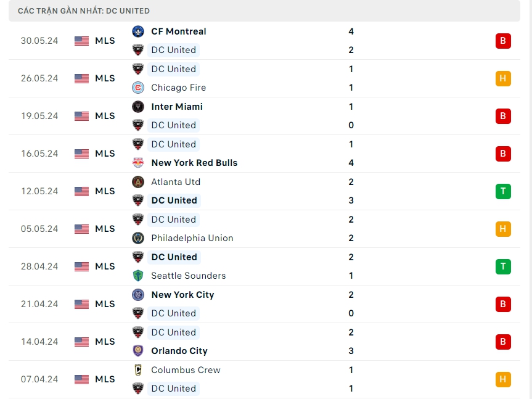Image resolution: width=532 pixels, height=399 pixels.
Task: Click the 'Các trận gần nhất: DC United' header
Action: click(84, 11)
